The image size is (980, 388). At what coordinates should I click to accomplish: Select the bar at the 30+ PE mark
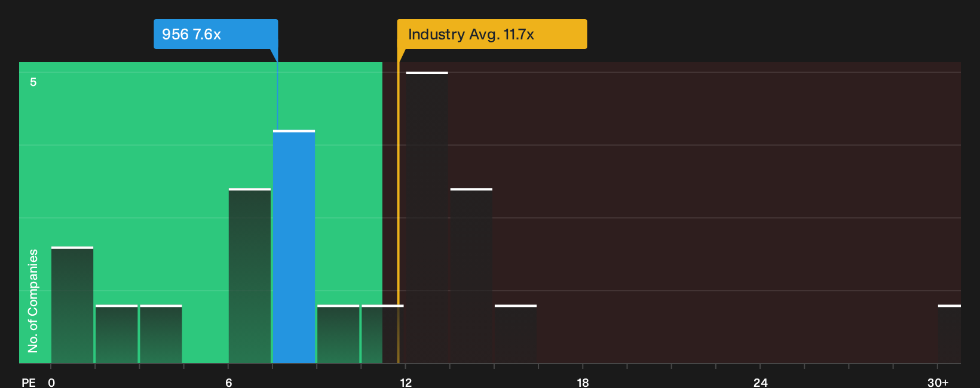tap(950, 334)
